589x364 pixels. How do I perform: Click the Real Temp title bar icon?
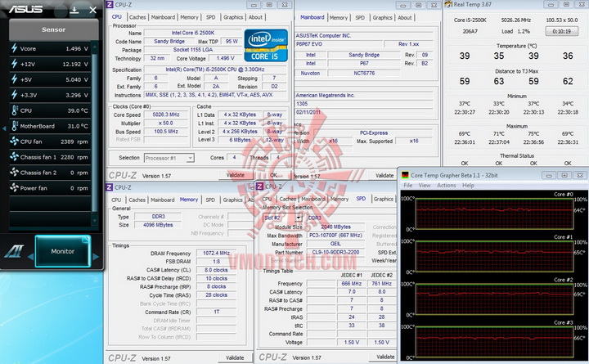[x=448, y=4]
